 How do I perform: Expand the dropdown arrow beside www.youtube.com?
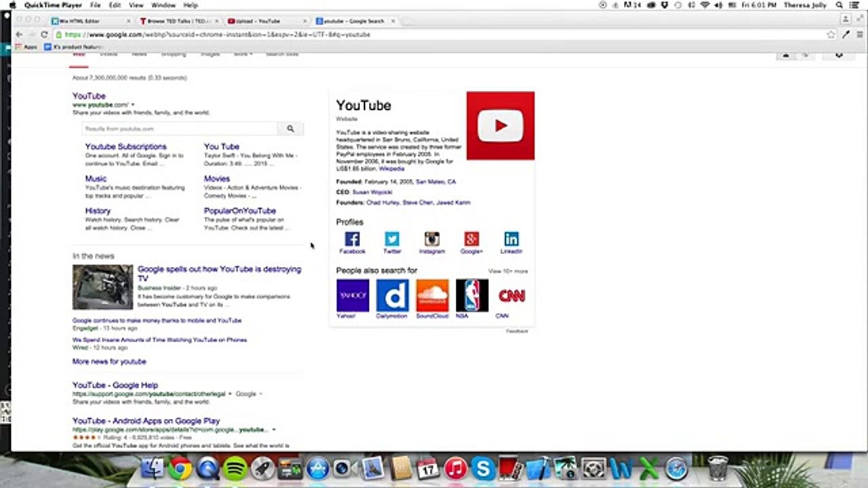coord(133,105)
